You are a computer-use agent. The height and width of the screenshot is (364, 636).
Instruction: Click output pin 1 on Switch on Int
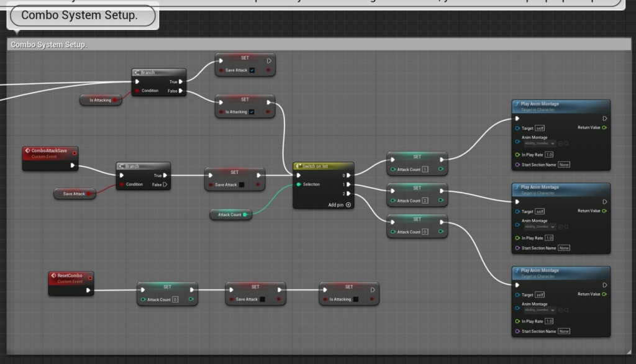(348, 184)
